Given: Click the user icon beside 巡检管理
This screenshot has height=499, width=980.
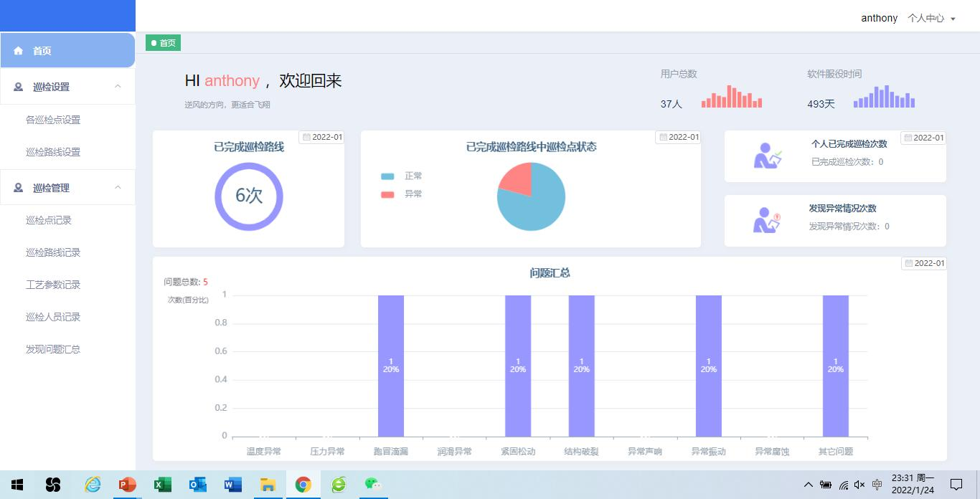Looking at the screenshot, I should 19,188.
